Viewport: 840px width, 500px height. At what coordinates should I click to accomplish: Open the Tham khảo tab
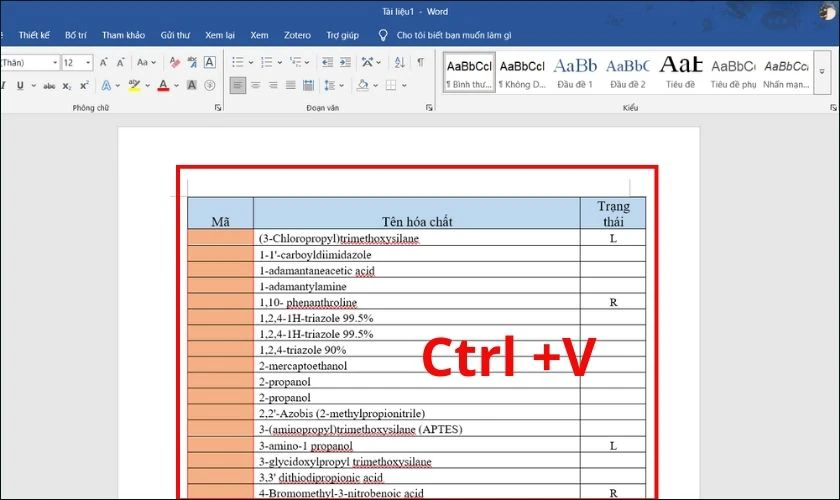click(123, 35)
